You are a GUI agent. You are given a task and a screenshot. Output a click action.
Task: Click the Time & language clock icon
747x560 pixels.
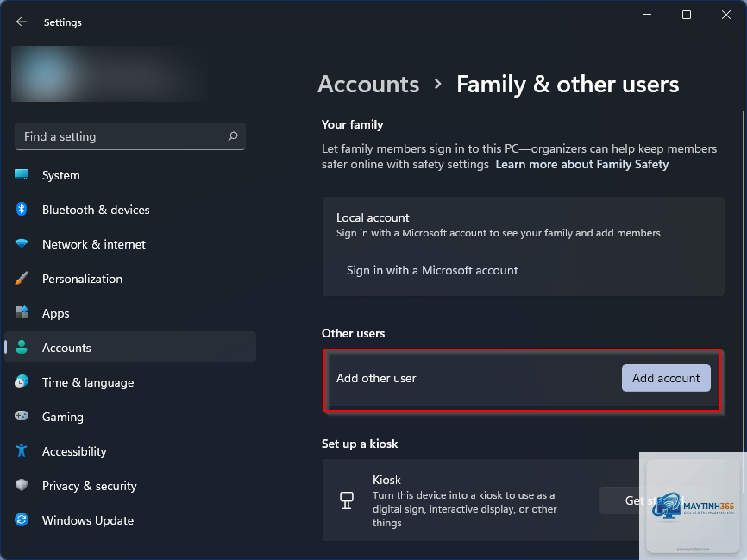(x=22, y=381)
